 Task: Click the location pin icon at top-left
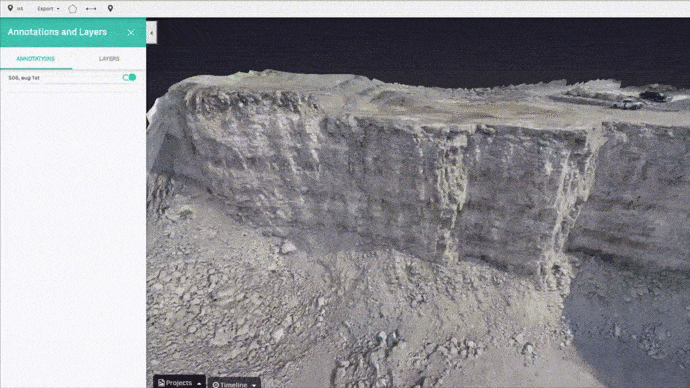pos(10,8)
